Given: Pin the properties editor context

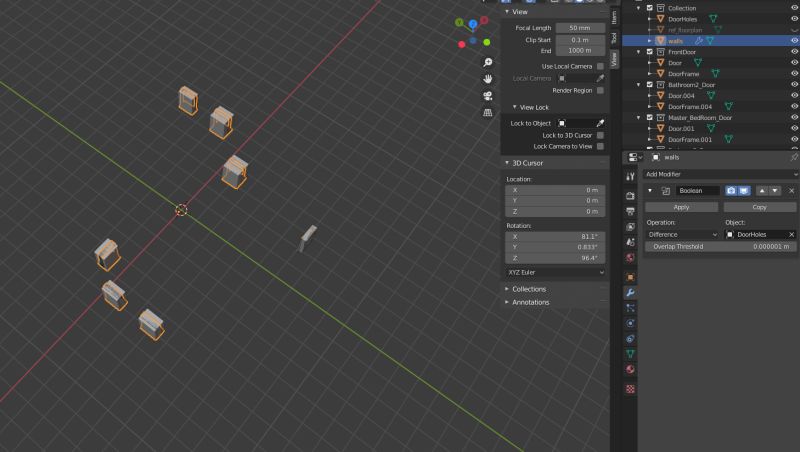Looking at the screenshot, I should [793, 157].
